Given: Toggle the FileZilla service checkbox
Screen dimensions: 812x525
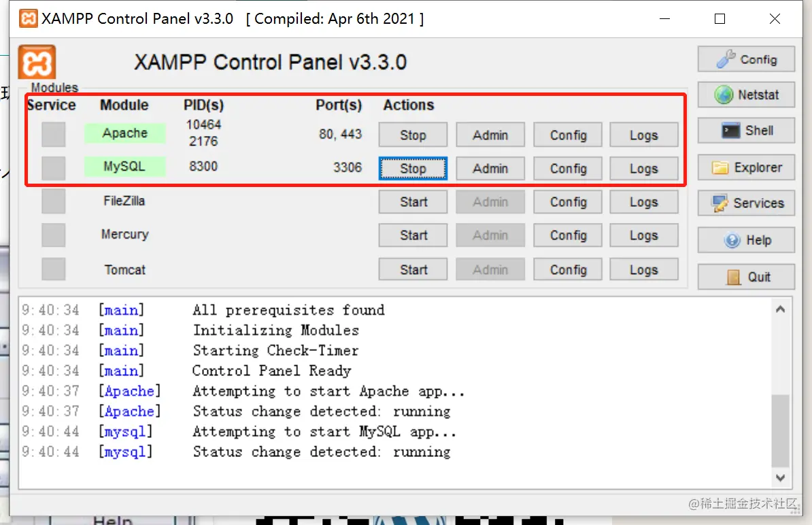Looking at the screenshot, I should [53, 201].
